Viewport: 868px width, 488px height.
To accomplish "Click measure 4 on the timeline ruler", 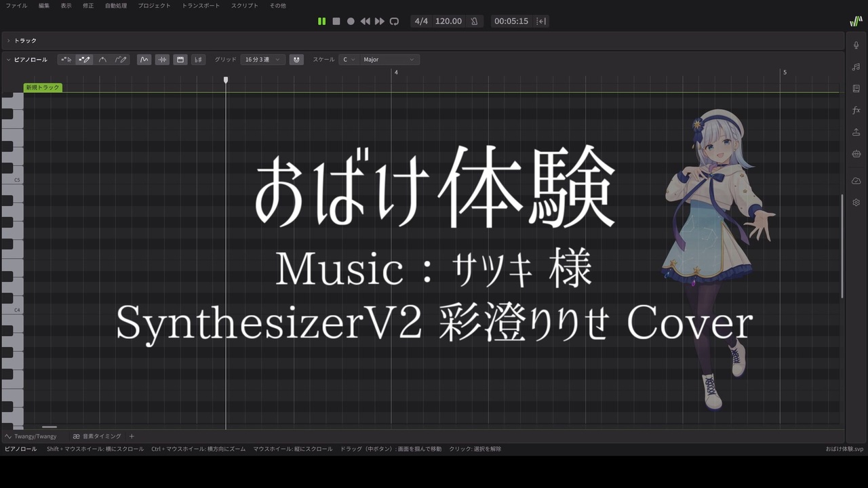I will (396, 73).
